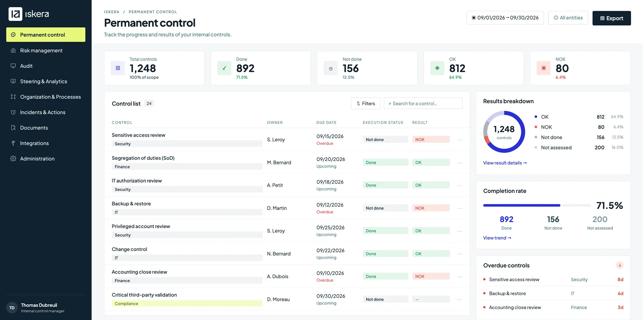The image size is (644, 320).
Task: Expand the All entities selector
Action: click(x=568, y=18)
